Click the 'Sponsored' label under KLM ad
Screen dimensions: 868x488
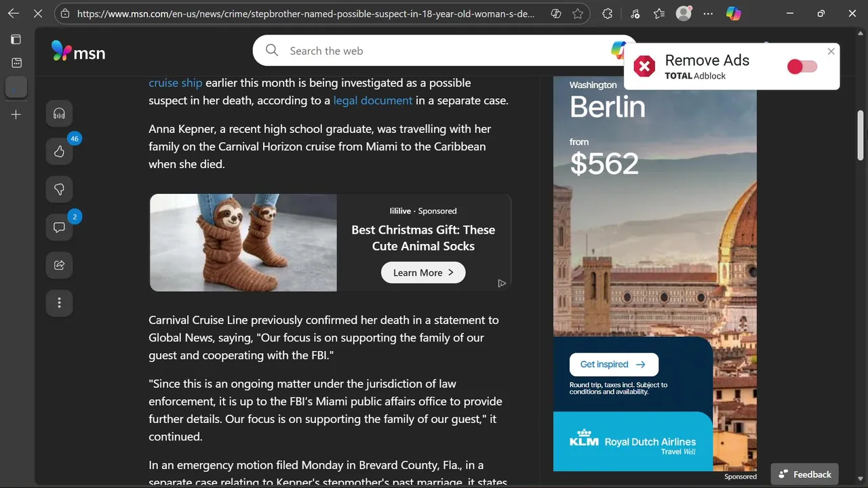click(x=741, y=476)
